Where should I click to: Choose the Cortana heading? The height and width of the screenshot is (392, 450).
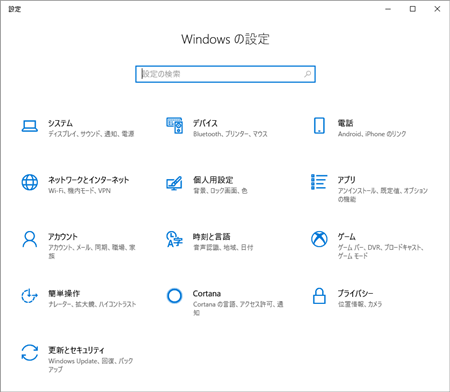(207, 294)
